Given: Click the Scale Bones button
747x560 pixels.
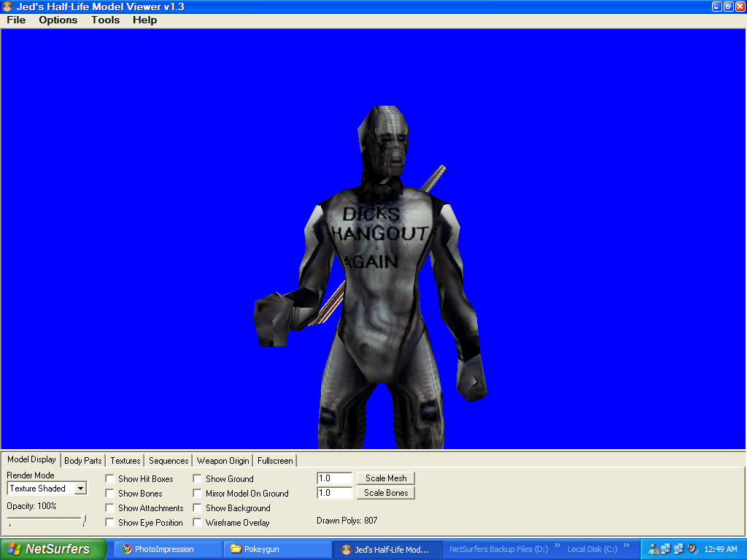Looking at the screenshot, I should pyautogui.click(x=386, y=493).
